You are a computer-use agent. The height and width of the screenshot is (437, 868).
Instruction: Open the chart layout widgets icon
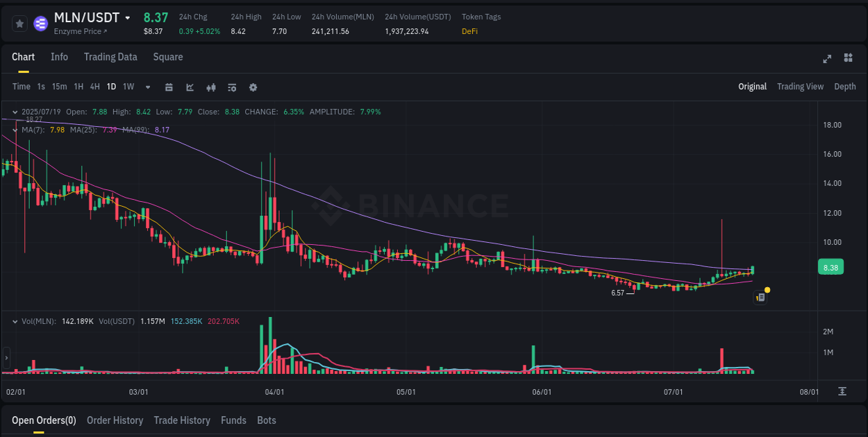tap(848, 57)
